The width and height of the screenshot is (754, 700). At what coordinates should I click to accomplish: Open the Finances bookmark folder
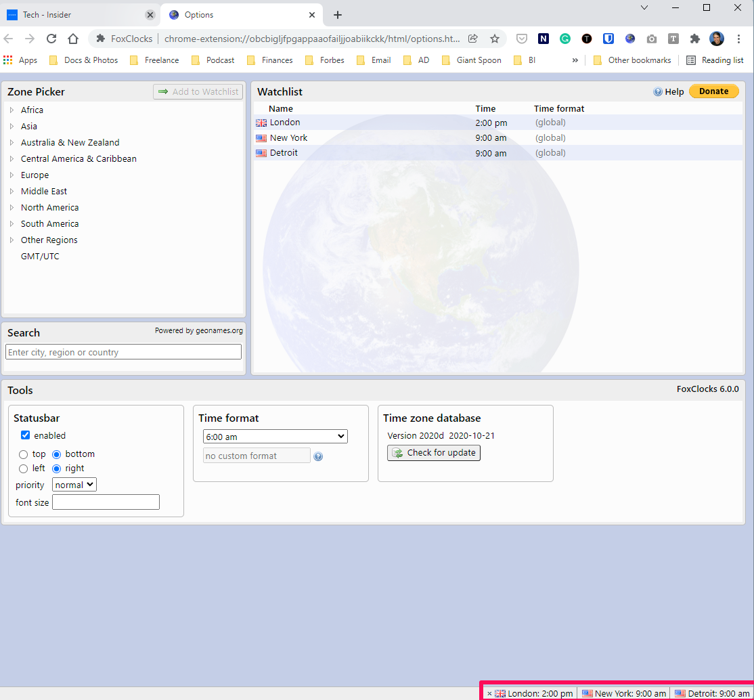click(x=270, y=60)
